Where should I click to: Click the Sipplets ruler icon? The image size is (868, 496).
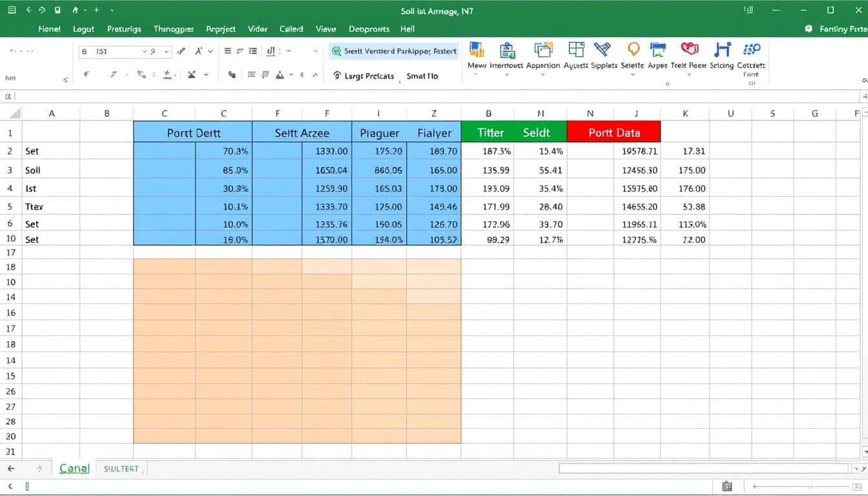(602, 50)
